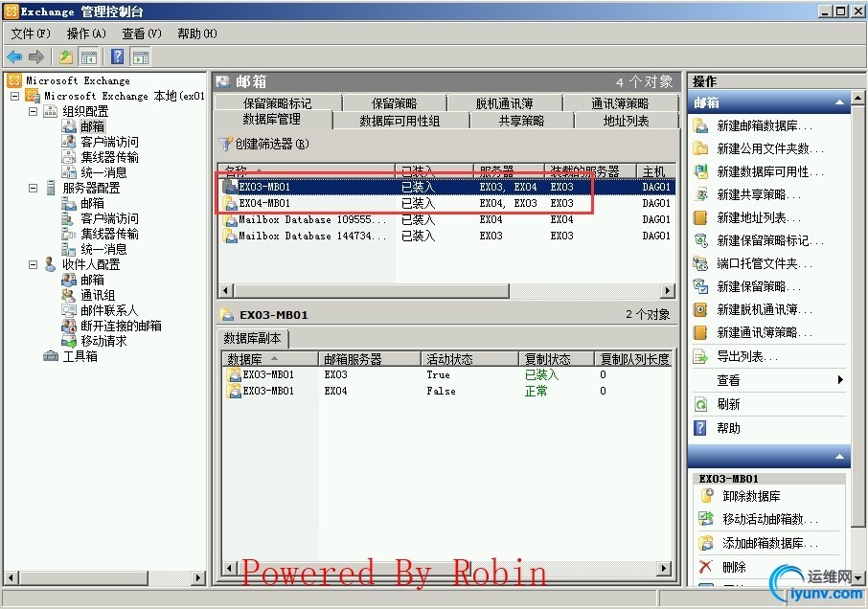Click the 端口托管文件夹 action icon

point(701,264)
